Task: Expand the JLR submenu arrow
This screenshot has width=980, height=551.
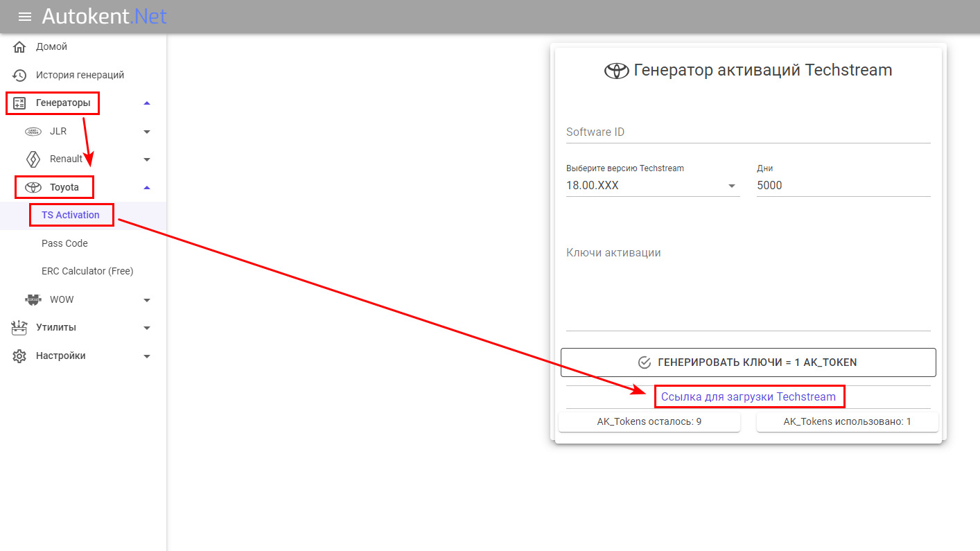Action: (146, 132)
